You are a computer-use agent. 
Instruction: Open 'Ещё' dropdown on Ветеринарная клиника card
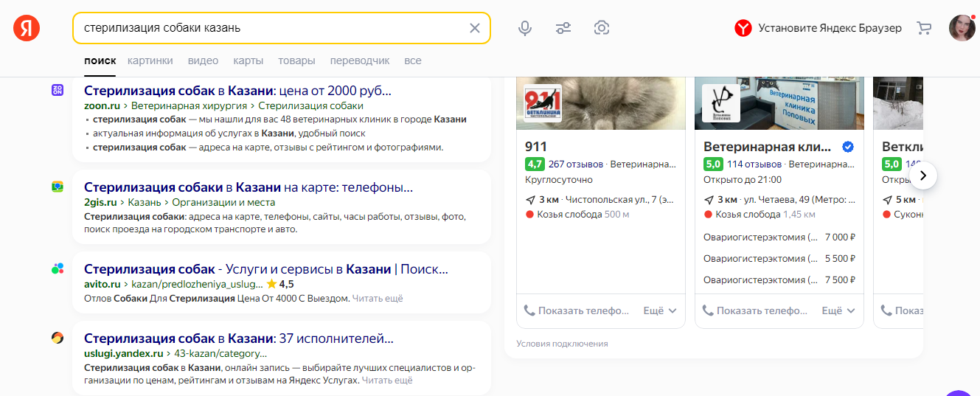(x=838, y=310)
